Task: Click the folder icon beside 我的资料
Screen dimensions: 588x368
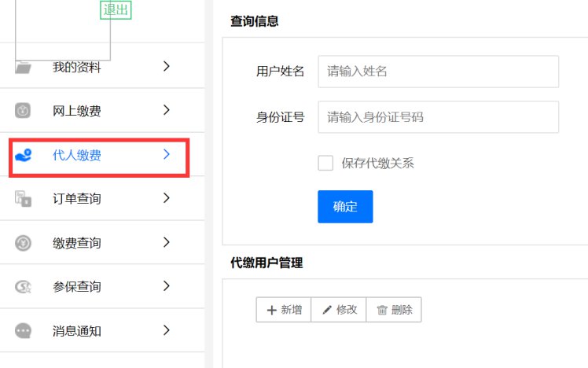Action: point(24,68)
